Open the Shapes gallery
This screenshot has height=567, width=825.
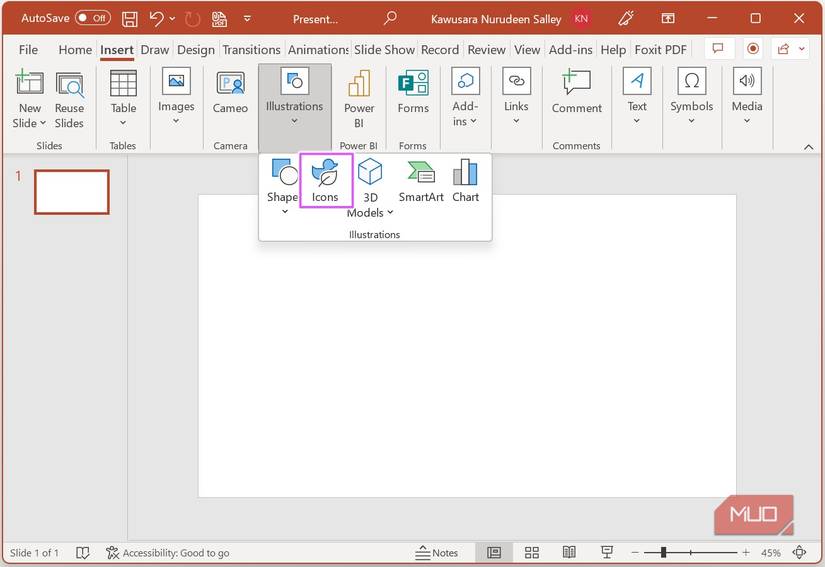tap(283, 187)
